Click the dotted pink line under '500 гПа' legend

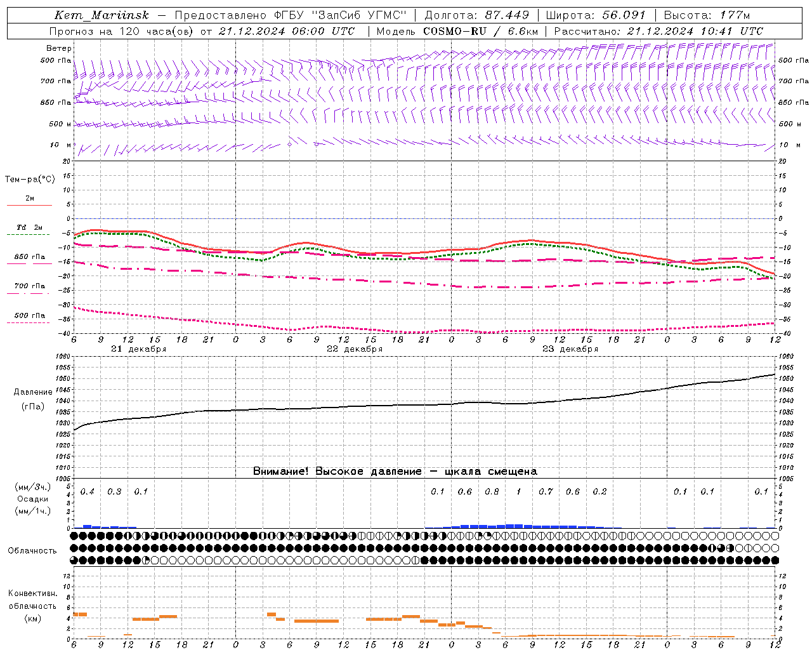29,323
